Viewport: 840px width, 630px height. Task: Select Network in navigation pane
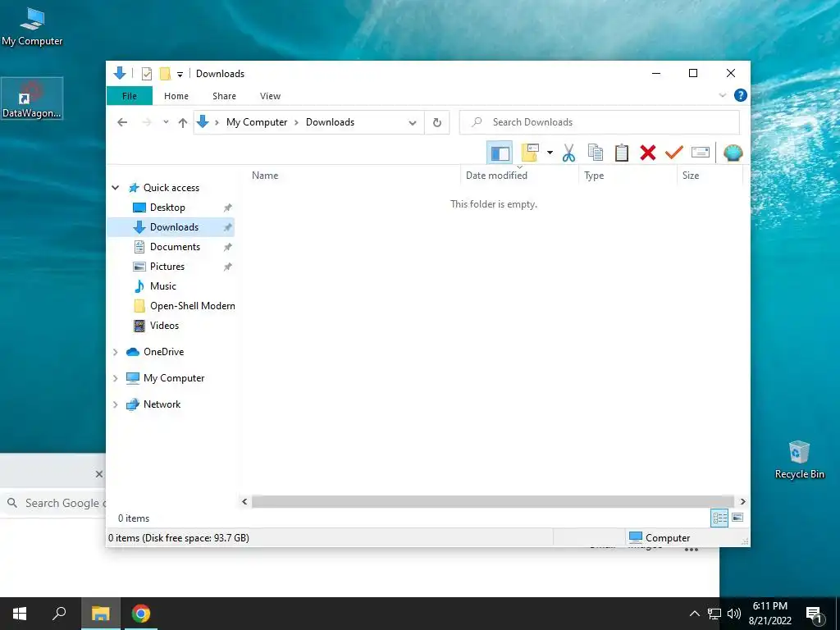162,404
